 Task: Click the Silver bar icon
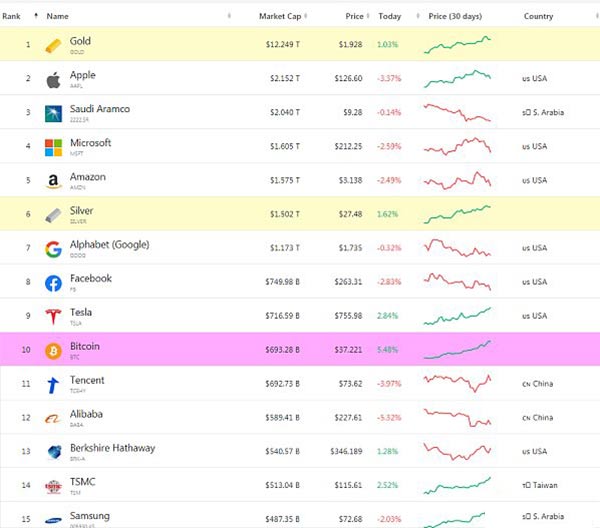(53, 215)
